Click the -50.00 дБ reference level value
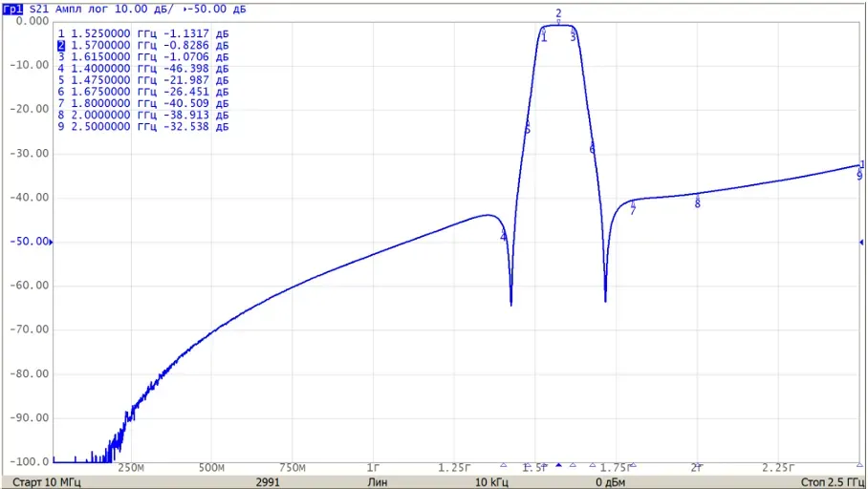 click(x=217, y=9)
